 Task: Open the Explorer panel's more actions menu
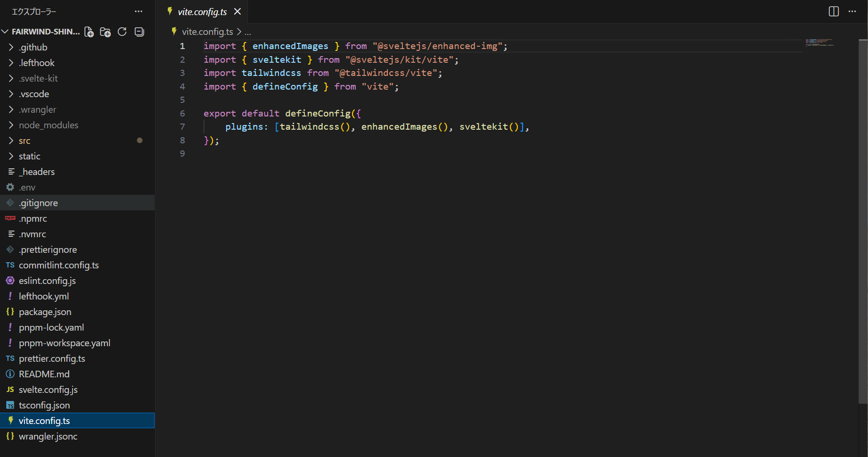(x=138, y=11)
